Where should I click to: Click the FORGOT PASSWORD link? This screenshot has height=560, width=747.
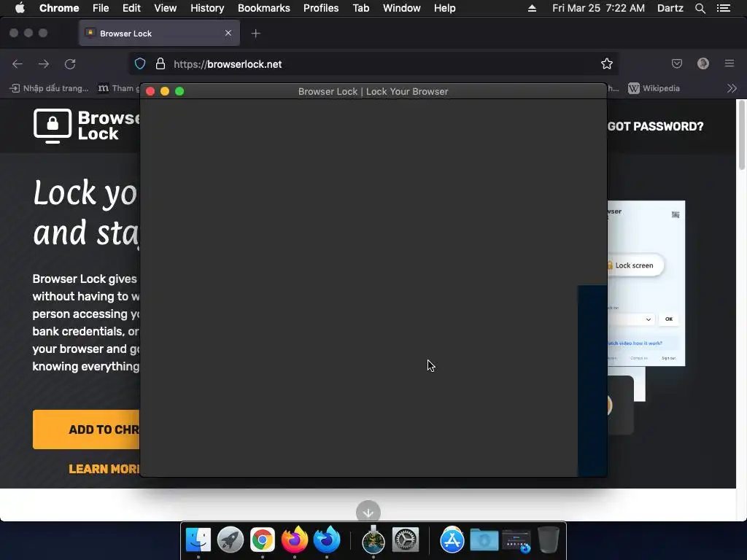click(656, 127)
